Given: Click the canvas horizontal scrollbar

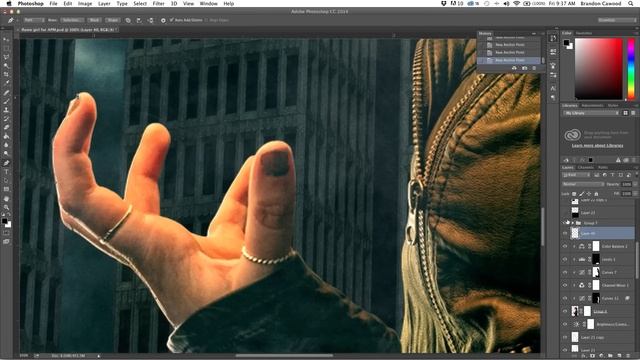Looking at the screenshot, I should (x=284, y=356).
